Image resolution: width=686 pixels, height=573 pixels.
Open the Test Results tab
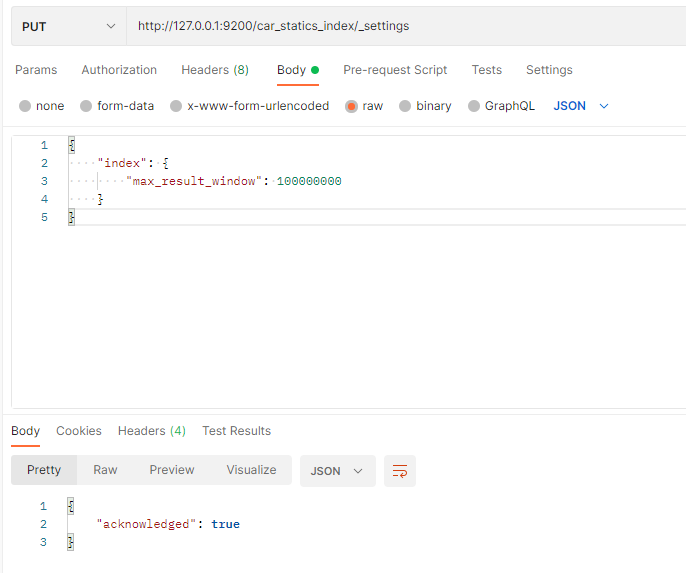tap(236, 431)
